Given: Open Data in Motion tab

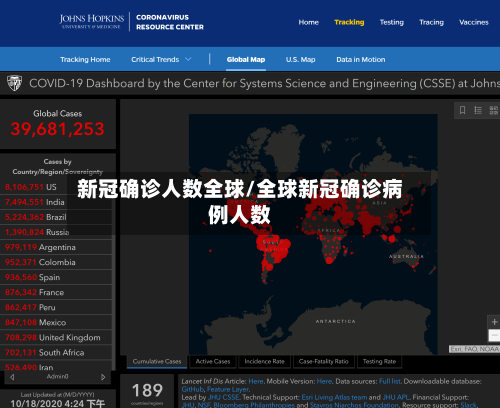Looking at the screenshot, I should 361,59.
